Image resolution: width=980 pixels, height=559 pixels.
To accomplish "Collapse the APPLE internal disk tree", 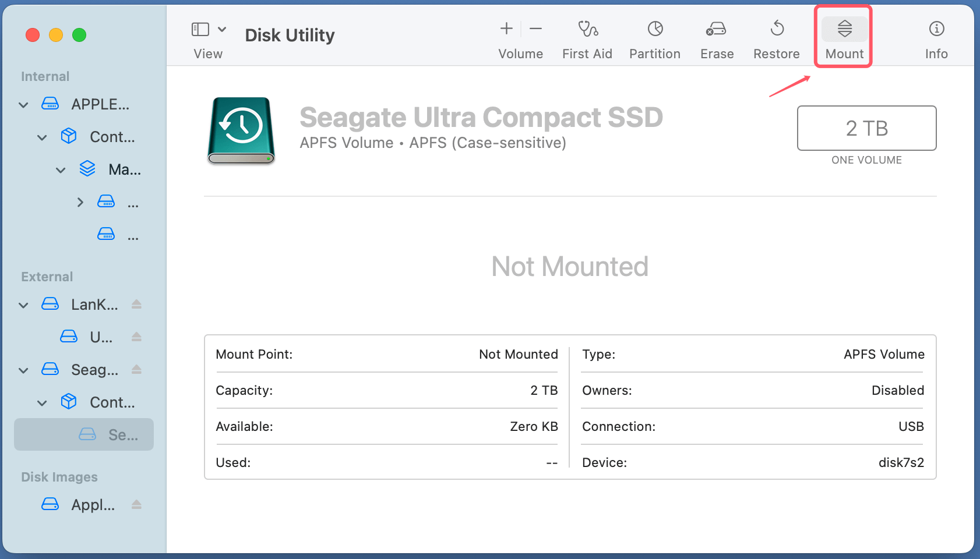I will pyautogui.click(x=23, y=105).
